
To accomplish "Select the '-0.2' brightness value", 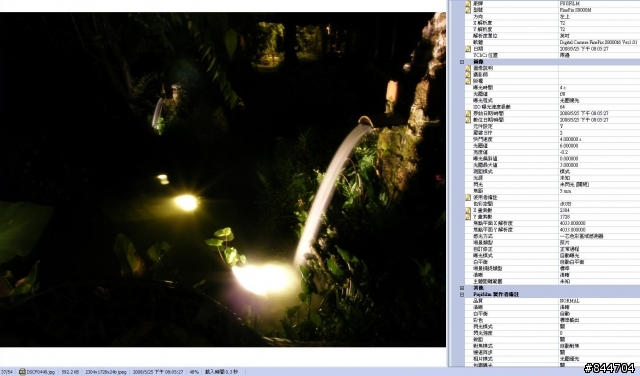I will (x=563, y=152).
